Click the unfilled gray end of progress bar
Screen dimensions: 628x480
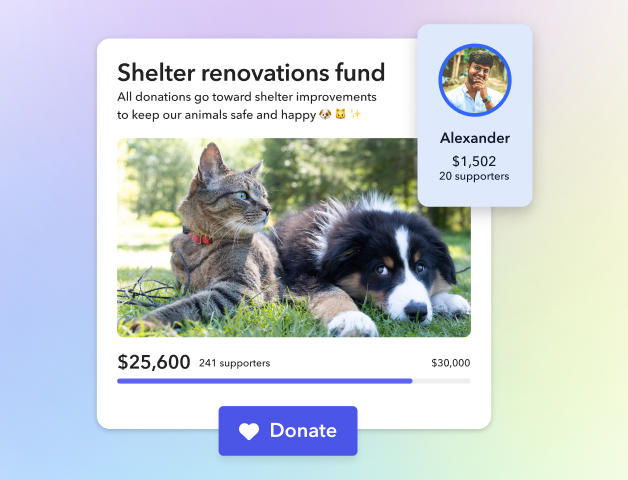442,381
